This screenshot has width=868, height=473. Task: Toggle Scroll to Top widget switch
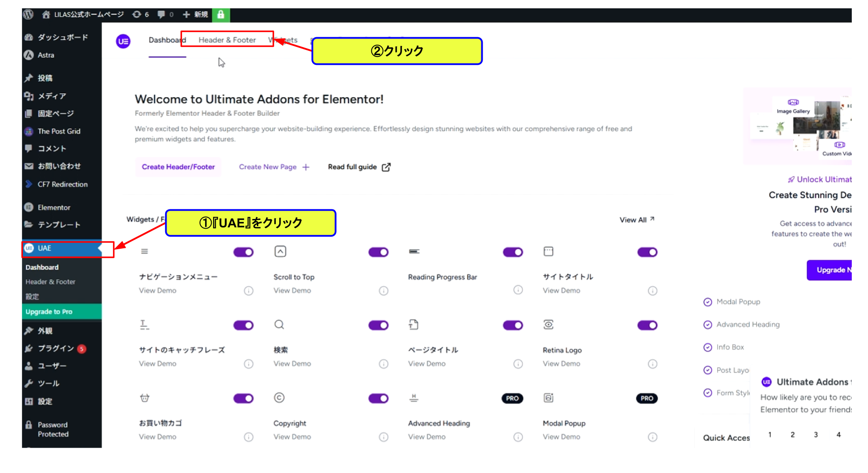pos(378,252)
